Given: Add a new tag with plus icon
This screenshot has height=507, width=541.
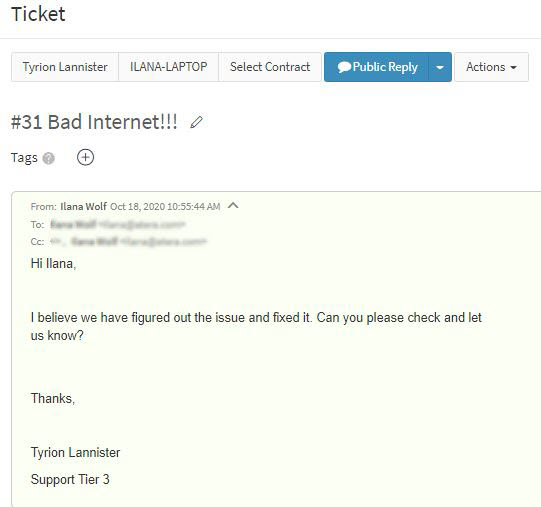Looking at the screenshot, I should coord(85,157).
